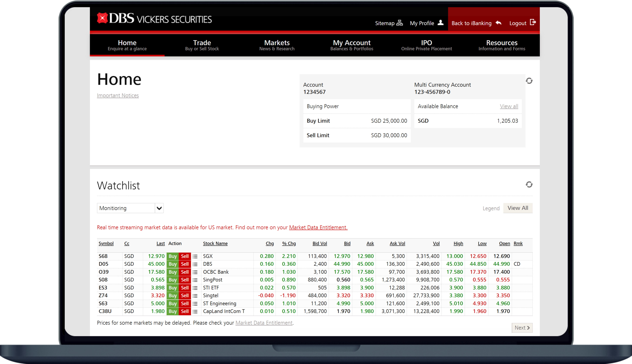Open My Profile person icon
The height and width of the screenshot is (364, 632).
point(440,23)
